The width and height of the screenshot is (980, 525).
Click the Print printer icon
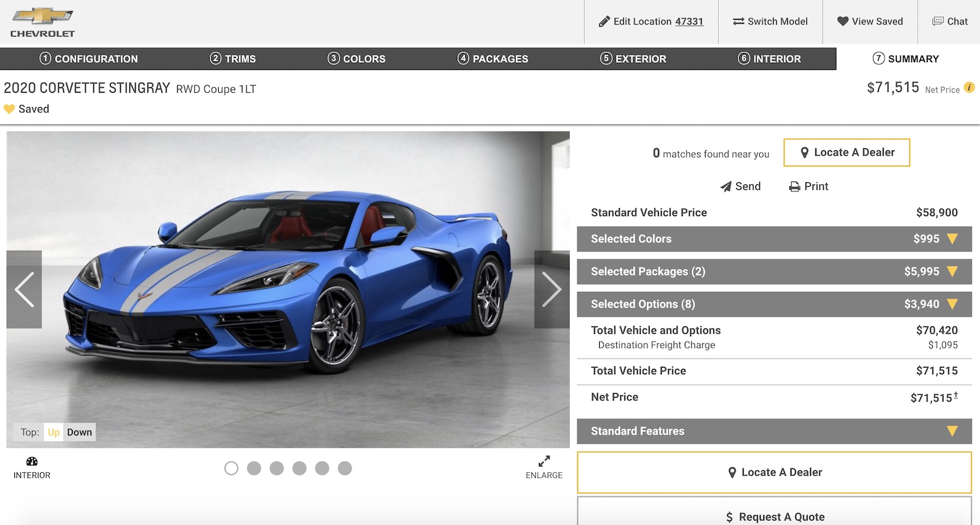pos(794,187)
